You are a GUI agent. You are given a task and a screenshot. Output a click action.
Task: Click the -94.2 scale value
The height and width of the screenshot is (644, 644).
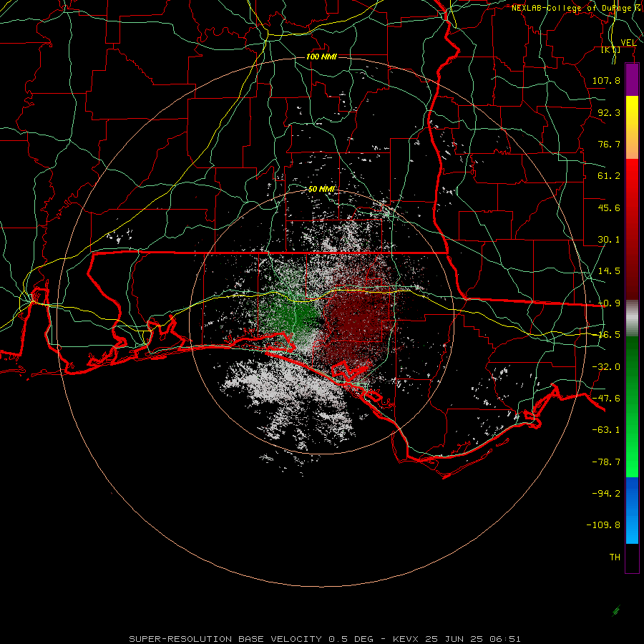(x=606, y=494)
